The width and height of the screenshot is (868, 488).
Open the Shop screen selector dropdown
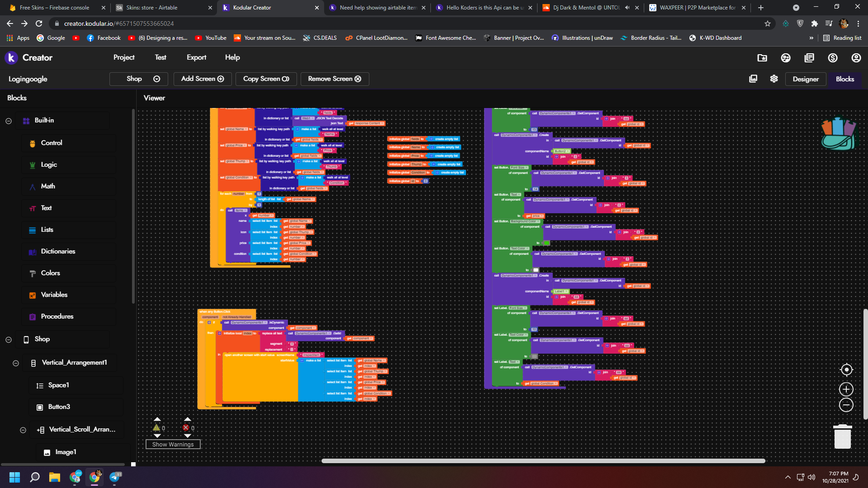(x=139, y=79)
